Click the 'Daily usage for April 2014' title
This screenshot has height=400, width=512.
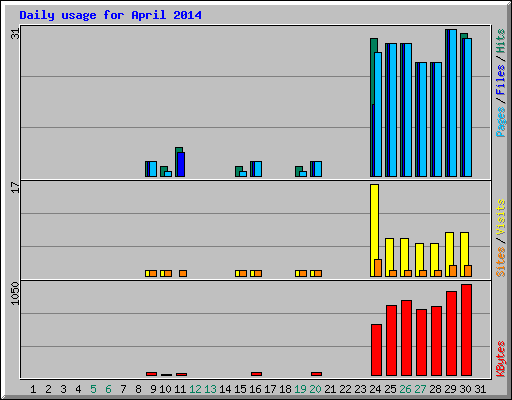point(110,15)
